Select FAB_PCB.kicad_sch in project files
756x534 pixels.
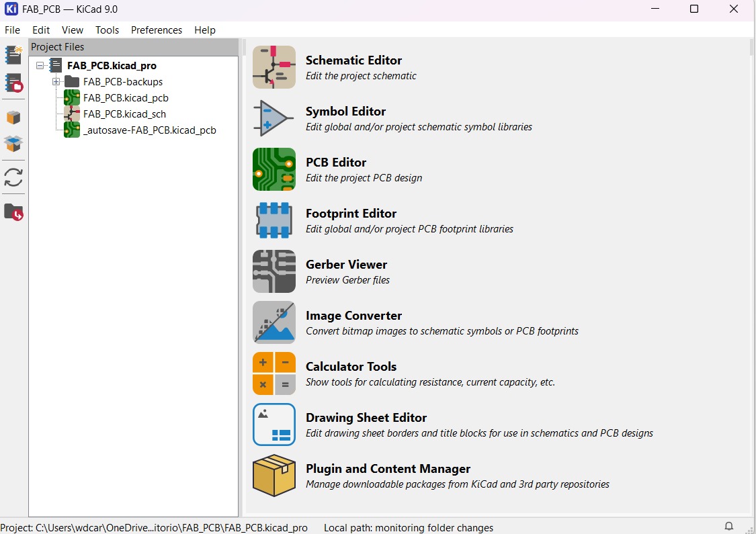point(124,114)
